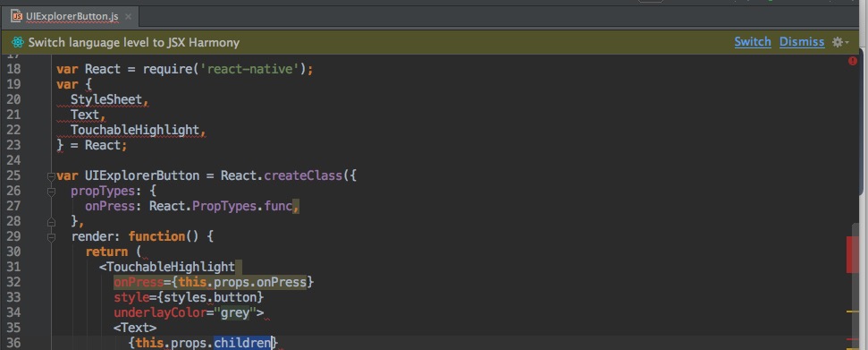Dismiss the JSX Harmony notification

pos(802,42)
